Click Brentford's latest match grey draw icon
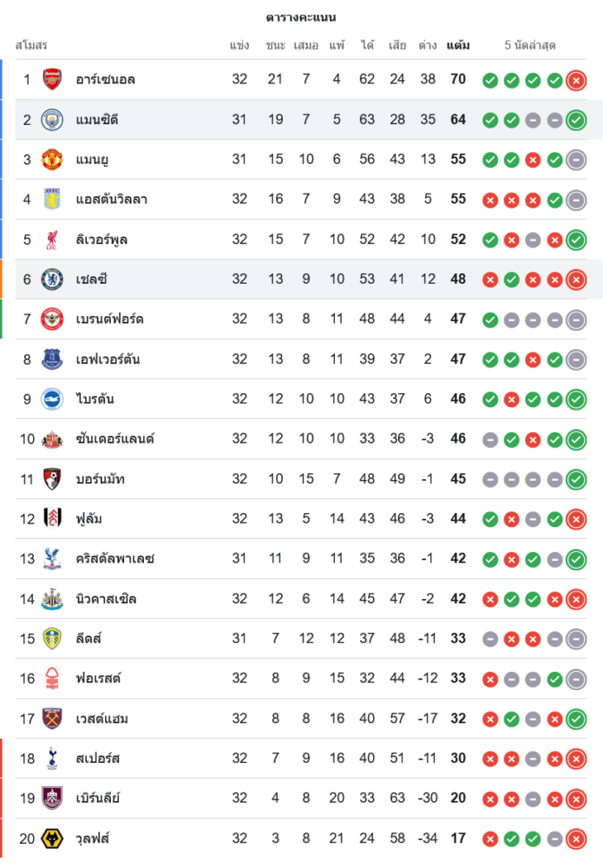This screenshot has height=868, width=603. pos(576,320)
